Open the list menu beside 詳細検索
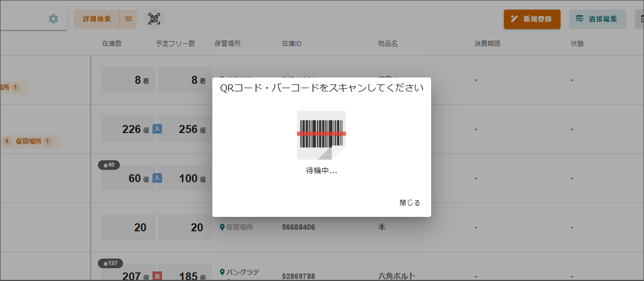 pos(128,19)
